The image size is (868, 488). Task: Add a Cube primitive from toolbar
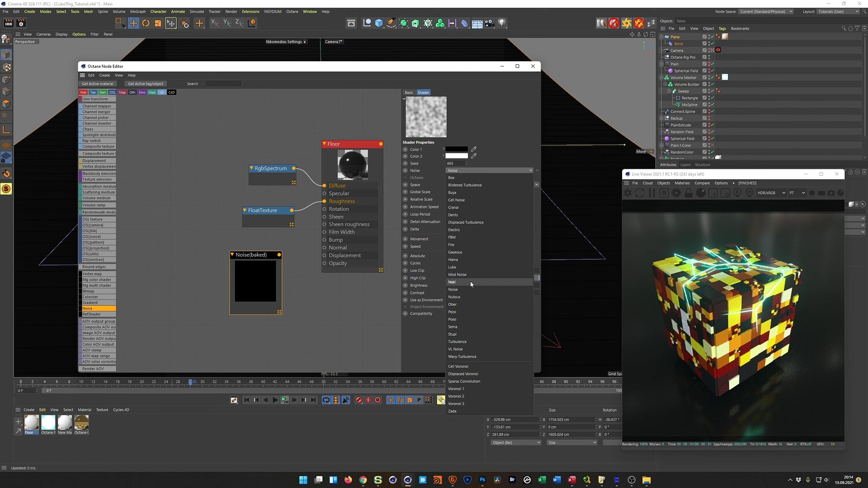(x=379, y=23)
